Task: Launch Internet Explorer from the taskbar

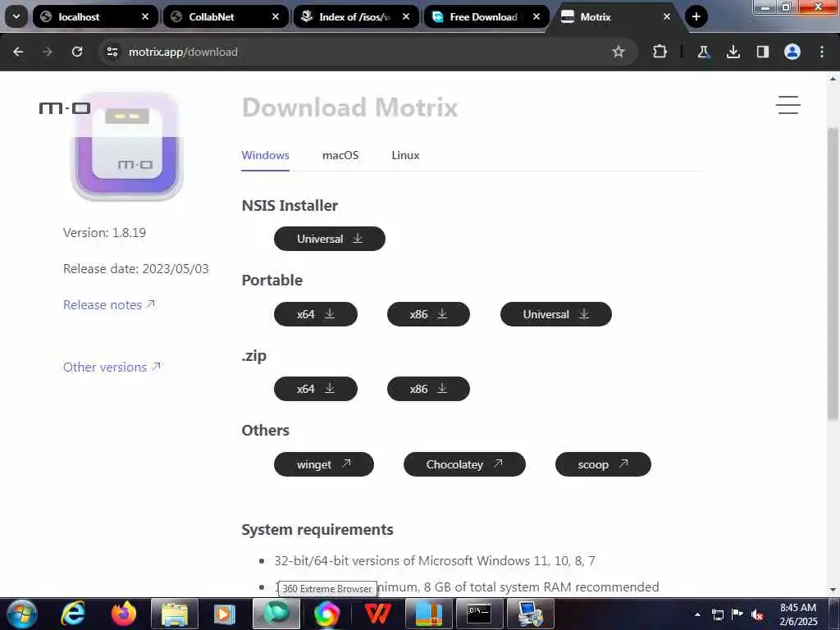Action: pos(73,614)
